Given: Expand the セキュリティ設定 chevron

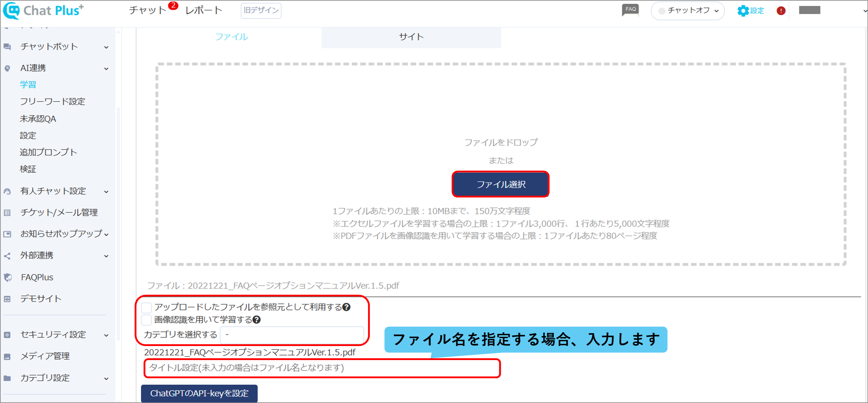Looking at the screenshot, I should click(x=107, y=335).
